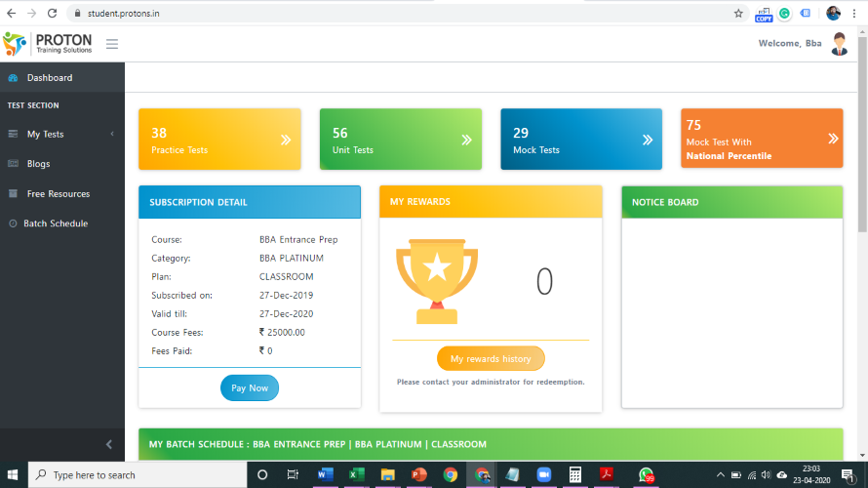
Task: Open the Practice Tests double-arrow icon
Action: pyautogui.click(x=286, y=140)
